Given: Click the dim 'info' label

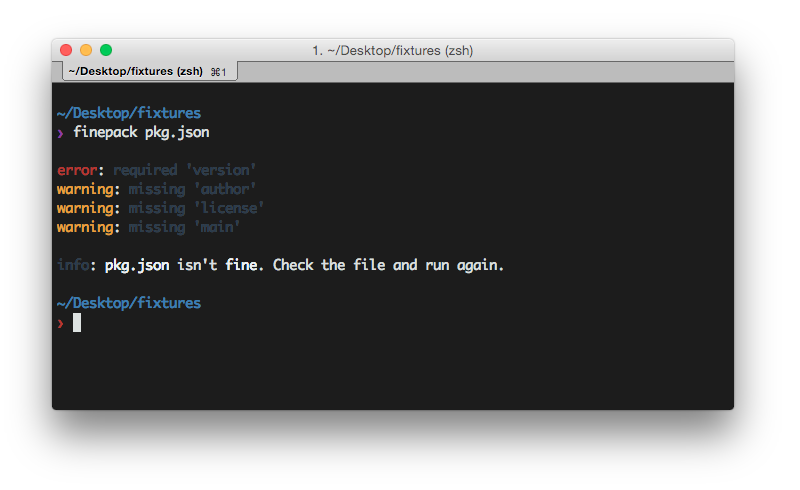Looking at the screenshot, I should (x=73, y=265).
